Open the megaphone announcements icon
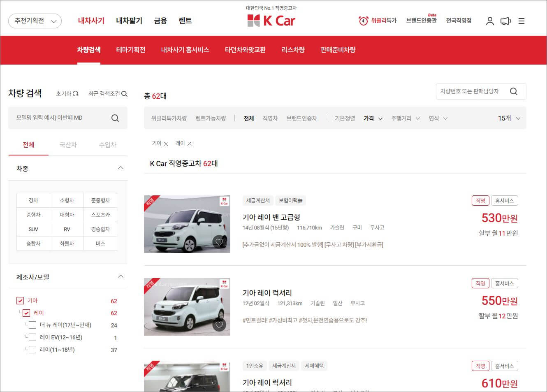Screen dimensions: 547x392 pyautogui.click(x=506, y=21)
